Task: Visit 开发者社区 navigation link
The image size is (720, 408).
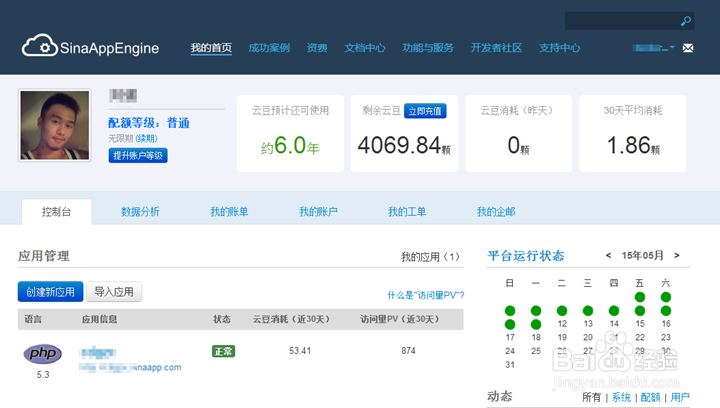Action: pos(496,48)
